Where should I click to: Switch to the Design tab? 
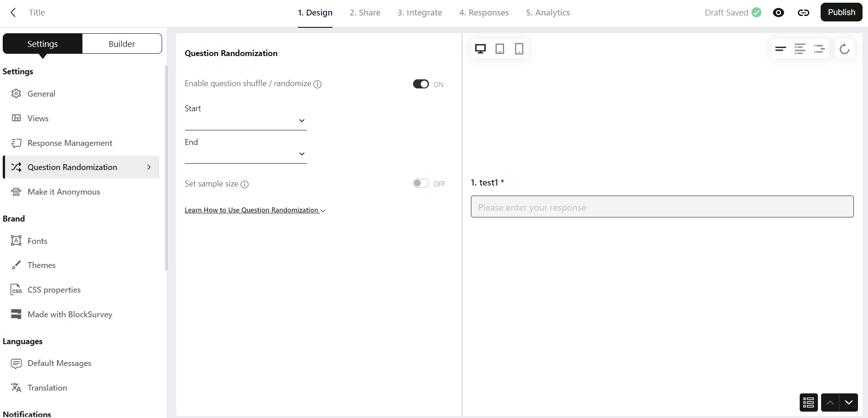(x=315, y=13)
